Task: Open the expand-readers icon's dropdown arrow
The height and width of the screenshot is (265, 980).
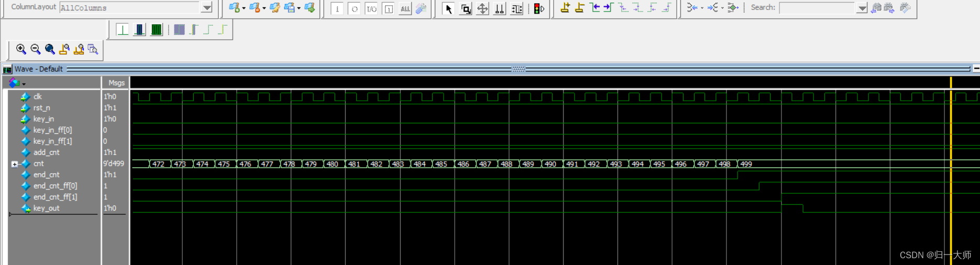Action: (722, 8)
